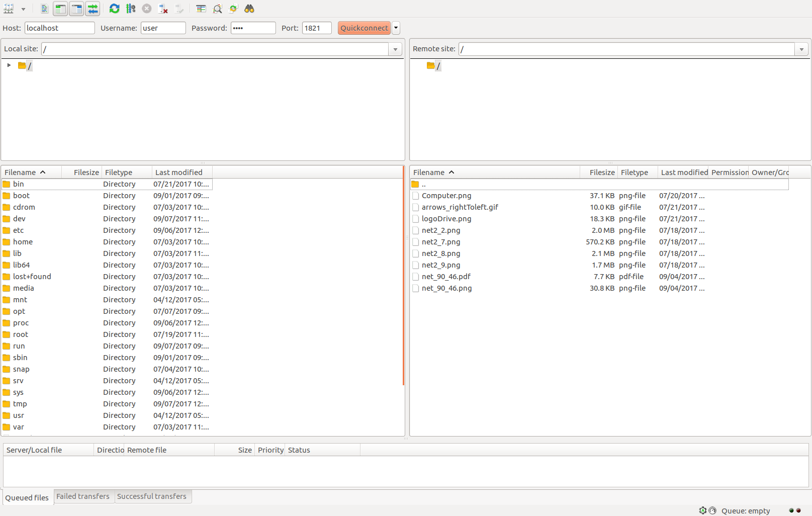Select the home folder icon
812x516 pixels.
(7, 242)
